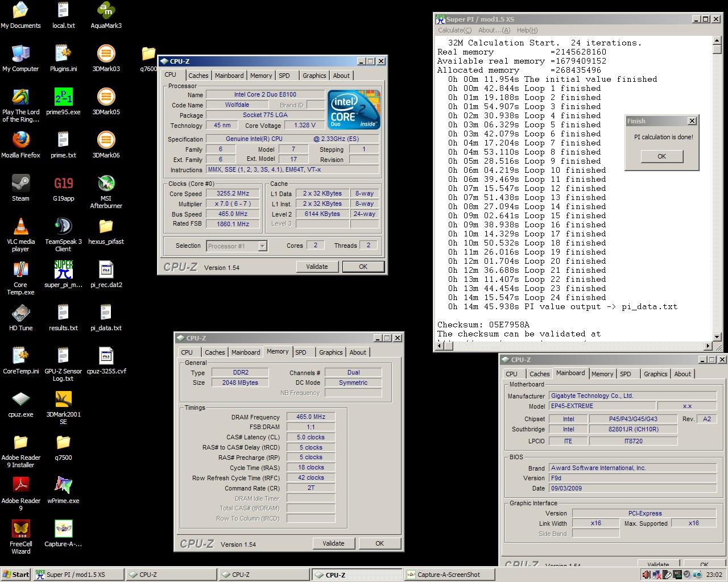Click the volume icon in system tray
Image resolution: width=728 pixels, height=582 pixels.
(x=646, y=575)
